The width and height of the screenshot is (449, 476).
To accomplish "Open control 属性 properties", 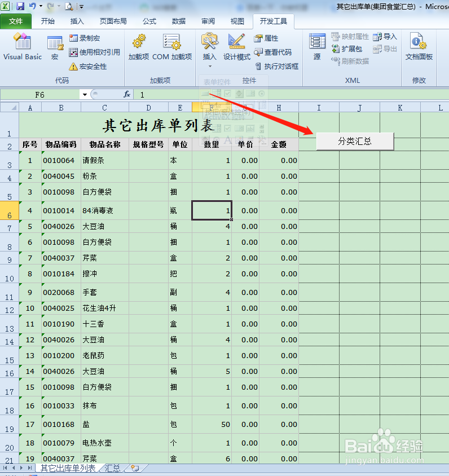I will (266, 38).
